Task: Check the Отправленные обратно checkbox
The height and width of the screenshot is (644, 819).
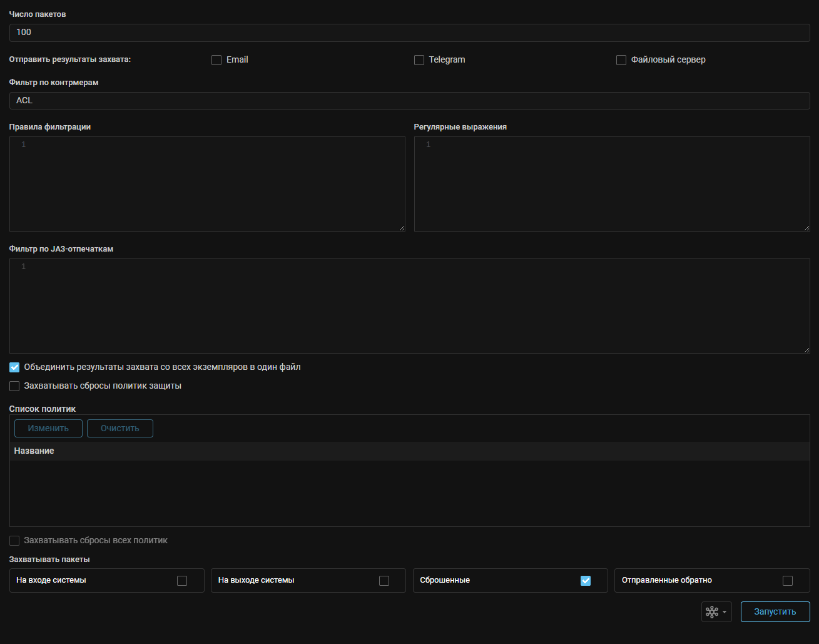Action: click(788, 581)
